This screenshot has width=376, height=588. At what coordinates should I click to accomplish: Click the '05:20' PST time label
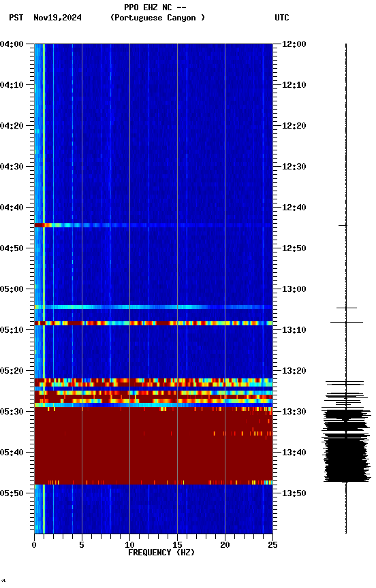click(x=12, y=371)
